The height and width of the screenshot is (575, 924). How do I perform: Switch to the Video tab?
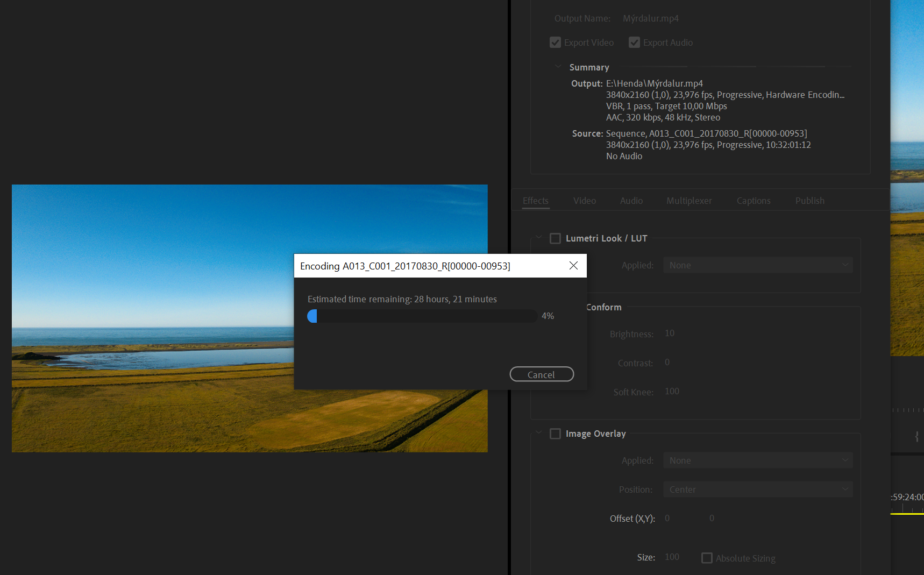coord(585,201)
